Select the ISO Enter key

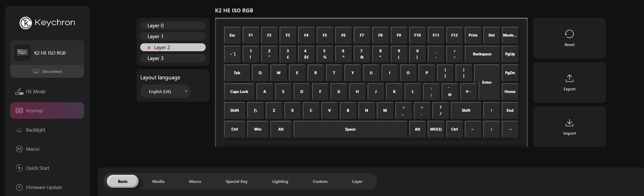click(487, 82)
